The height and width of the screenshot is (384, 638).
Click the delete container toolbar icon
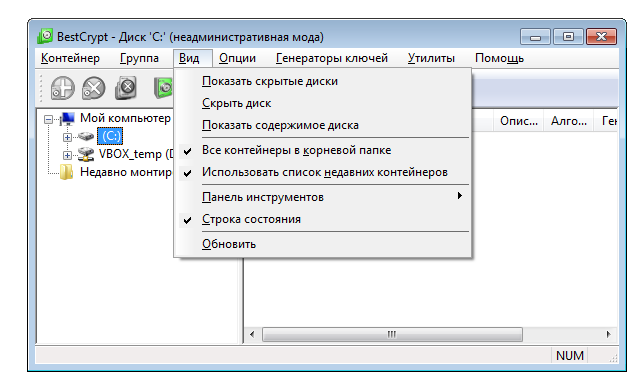[x=94, y=88]
